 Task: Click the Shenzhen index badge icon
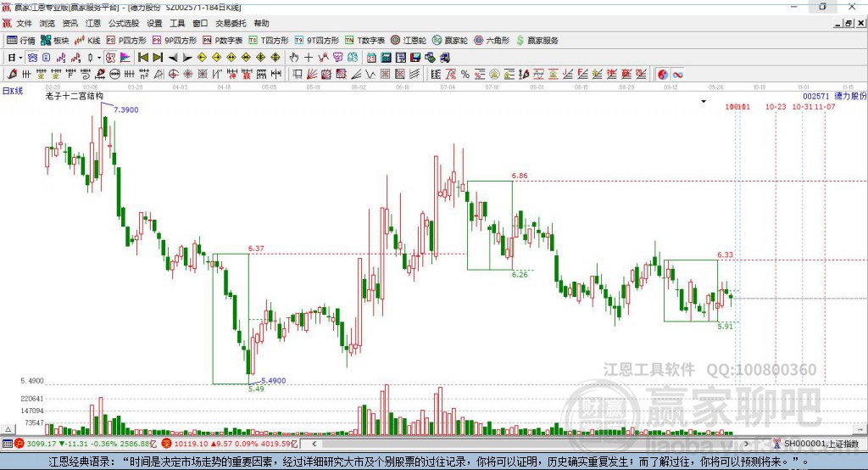(x=167, y=444)
